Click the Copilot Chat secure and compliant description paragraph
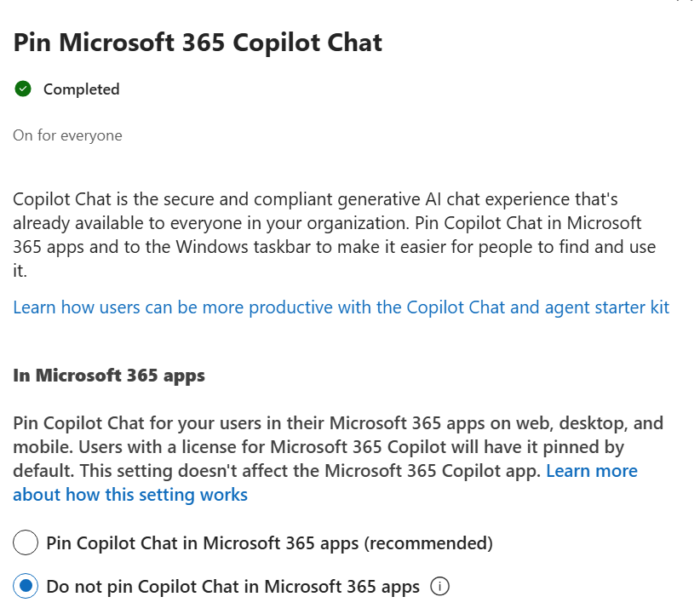Viewport: 700px width, 614px height. pyautogui.click(x=335, y=234)
